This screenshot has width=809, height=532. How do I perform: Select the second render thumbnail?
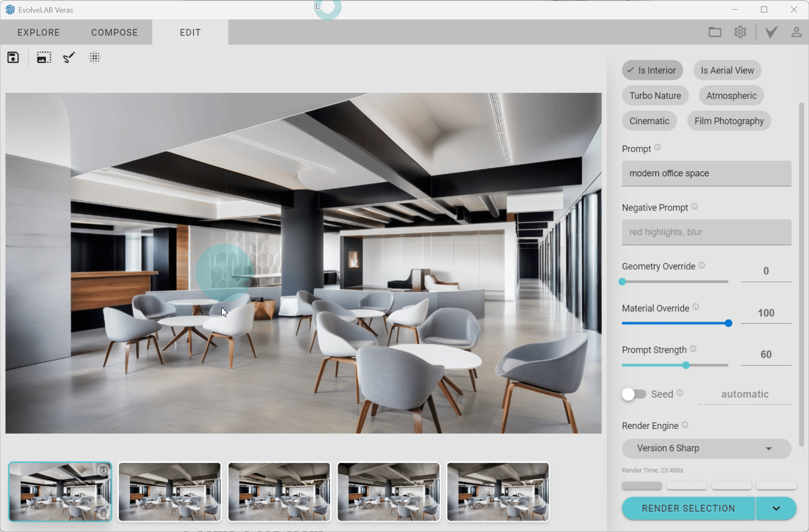(170, 492)
